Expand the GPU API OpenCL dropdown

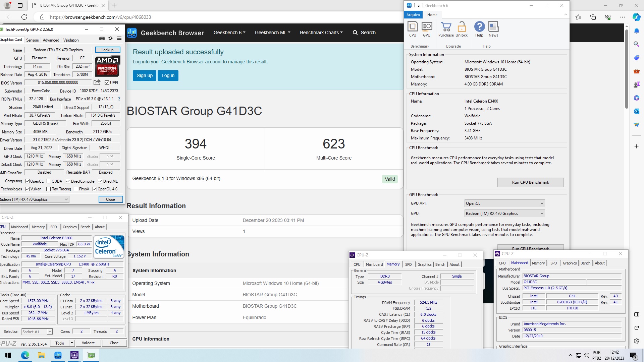pos(505,203)
